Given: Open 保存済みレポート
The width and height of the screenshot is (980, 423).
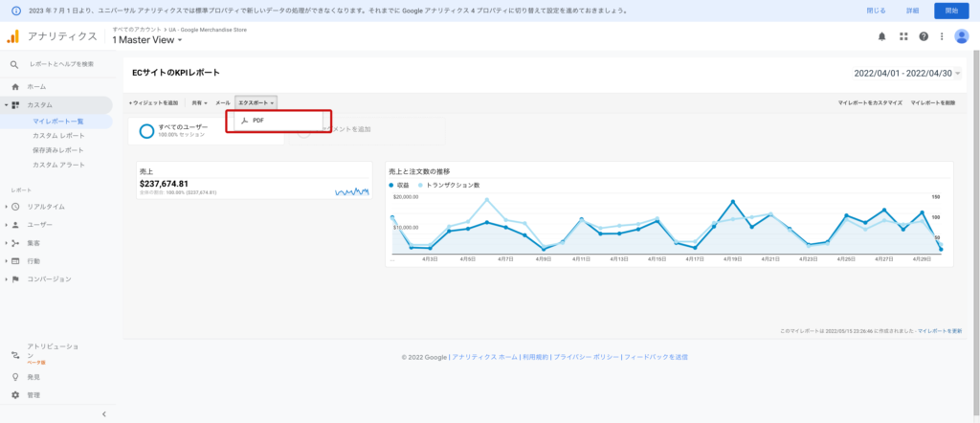Looking at the screenshot, I should 58,150.
